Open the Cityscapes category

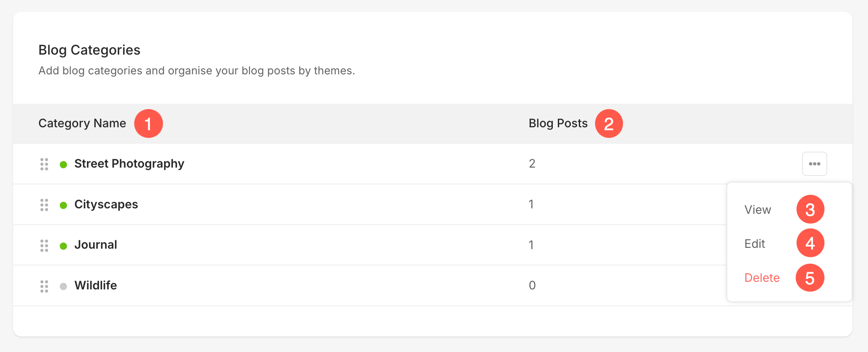point(106,204)
